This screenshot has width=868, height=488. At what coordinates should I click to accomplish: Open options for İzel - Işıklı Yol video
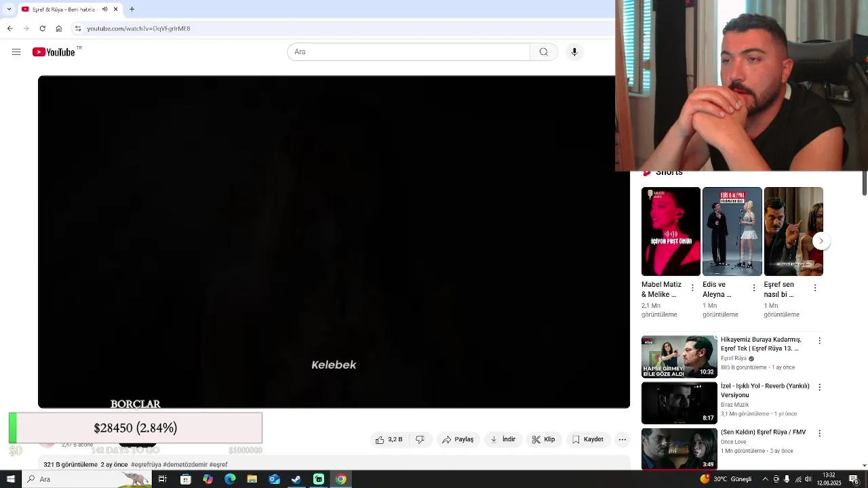pos(819,388)
